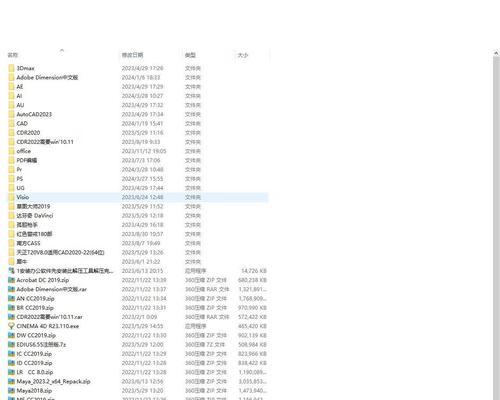This screenshot has height=400, width=500.
Task: Click the 3Dmax folder icon
Action: (11, 68)
